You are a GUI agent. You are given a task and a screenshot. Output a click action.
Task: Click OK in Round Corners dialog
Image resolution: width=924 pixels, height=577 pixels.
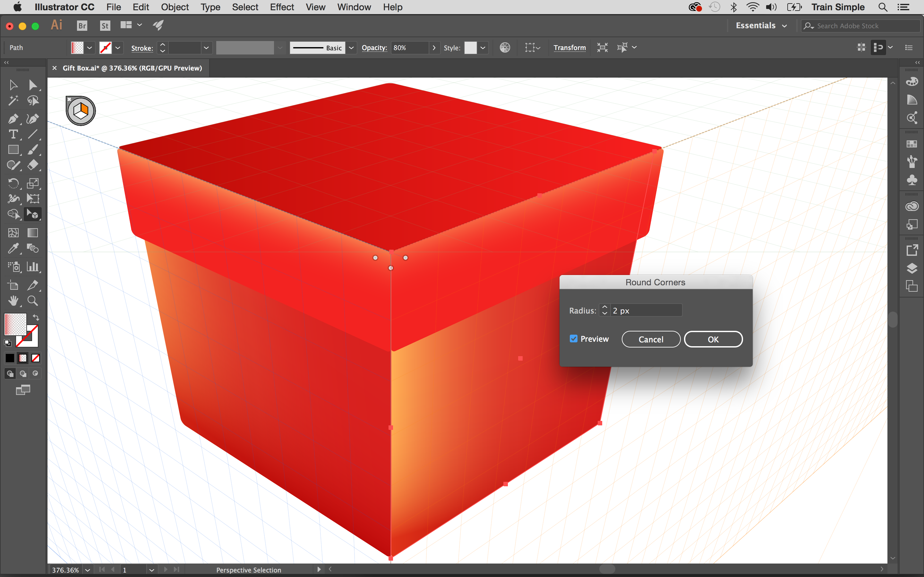(713, 339)
